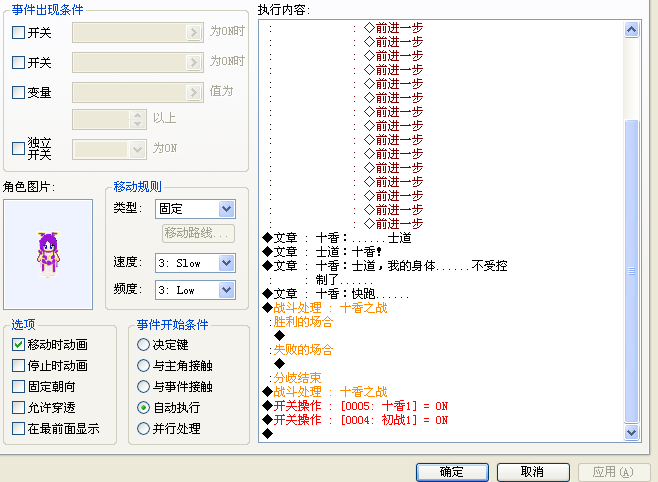Click the 取消 cancel button
658x482 pixels.
point(533,472)
